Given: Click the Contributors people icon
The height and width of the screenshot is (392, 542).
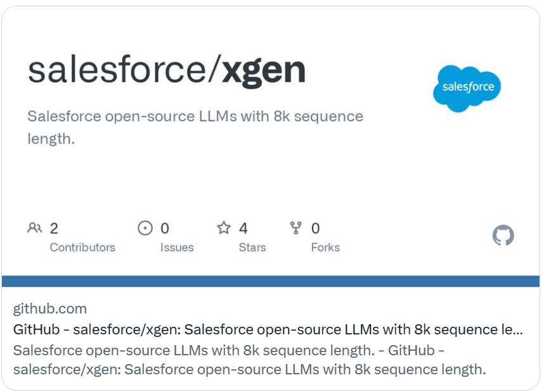Looking at the screenshot, I should tap(35, 228).
